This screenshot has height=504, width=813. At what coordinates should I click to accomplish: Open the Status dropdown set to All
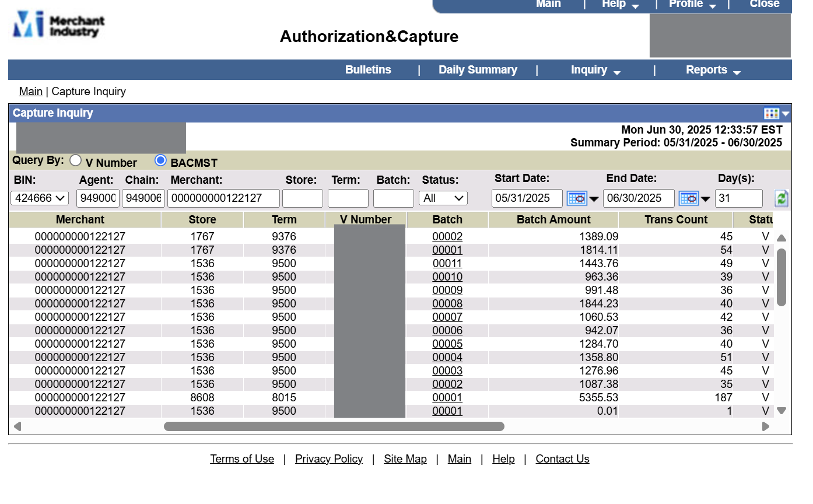click(443, 198)
